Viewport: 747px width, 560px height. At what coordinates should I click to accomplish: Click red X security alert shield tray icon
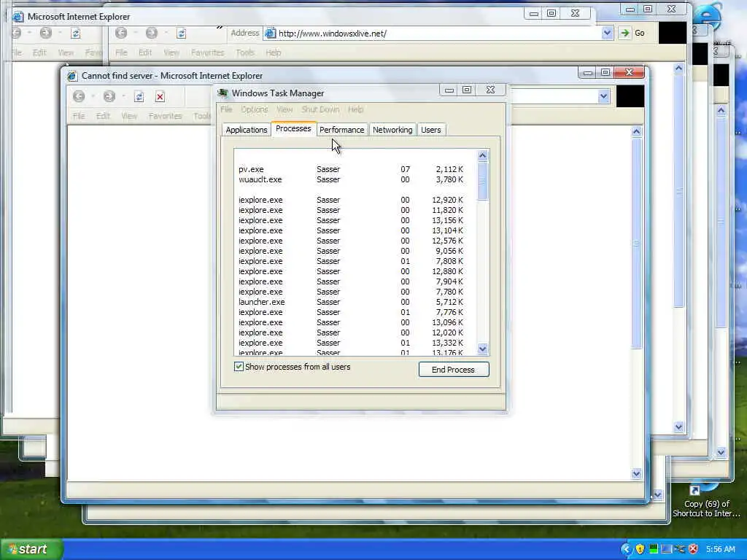coord(693,549)
